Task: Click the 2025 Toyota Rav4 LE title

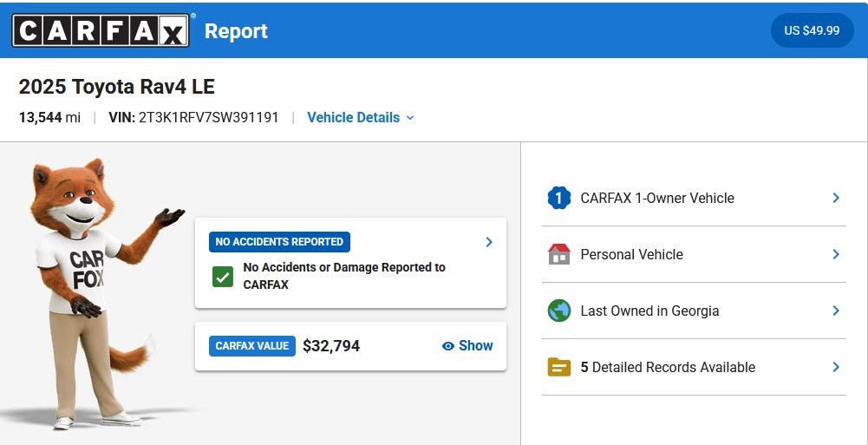Action: (x=117, y=87)
